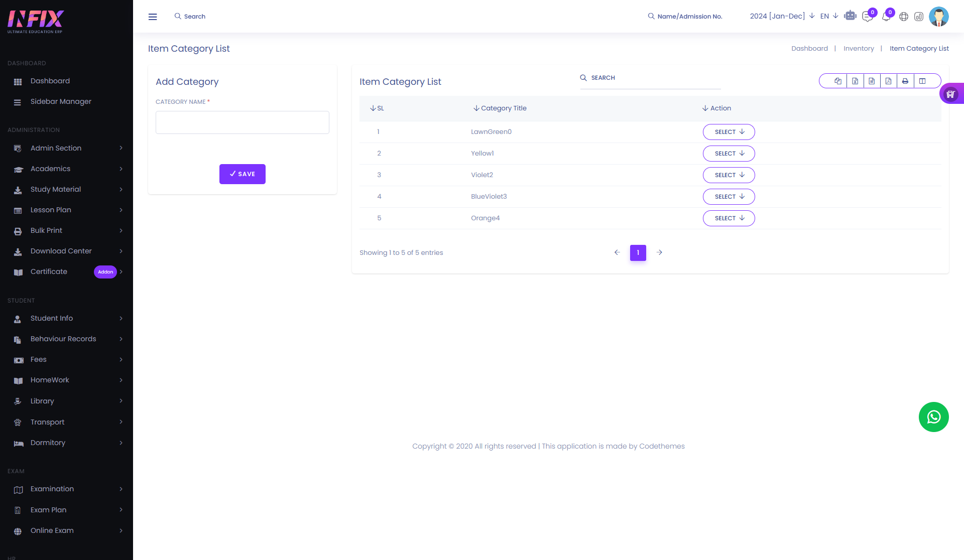Click the hamburger menu icon
This screenshot has width=964, height=560.
[153, 17]
